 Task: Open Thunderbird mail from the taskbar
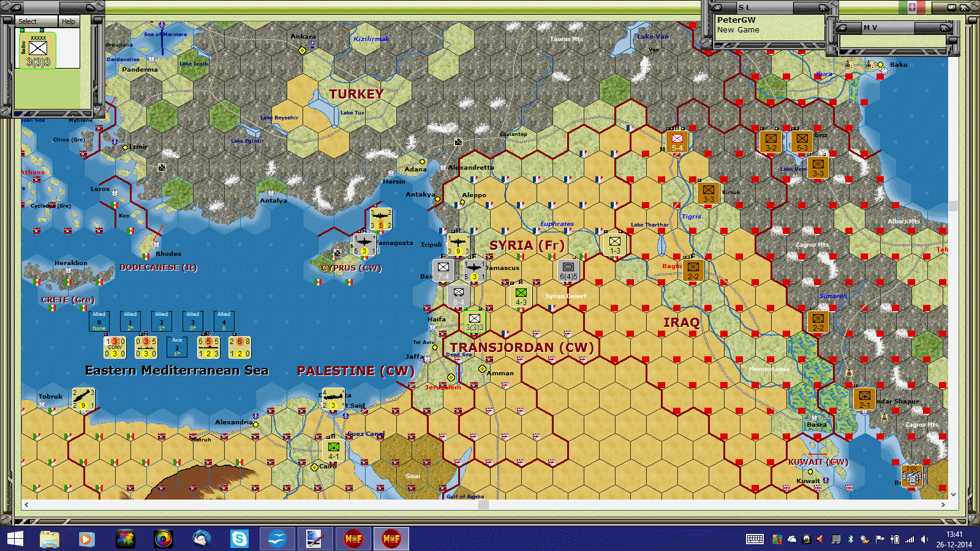click(201, 539)
